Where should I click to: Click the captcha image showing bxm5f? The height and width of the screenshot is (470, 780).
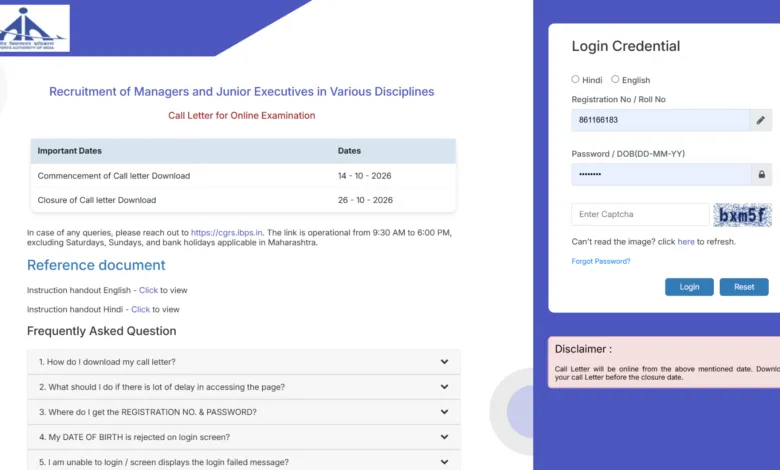pos(742,215)
